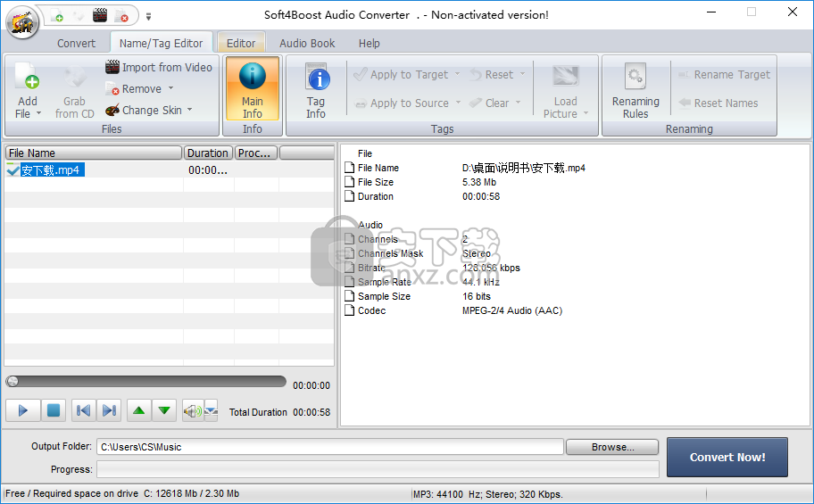Click Import from Video

159,67
